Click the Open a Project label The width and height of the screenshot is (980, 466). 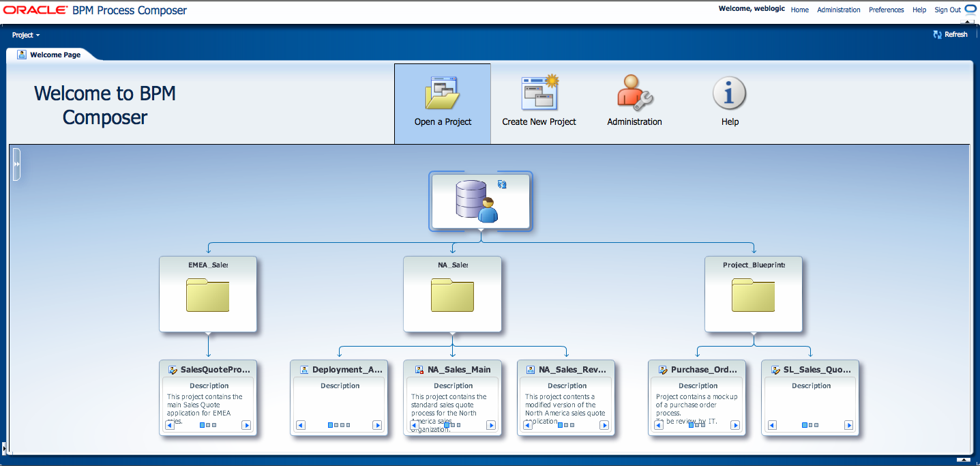coord(443,121)
